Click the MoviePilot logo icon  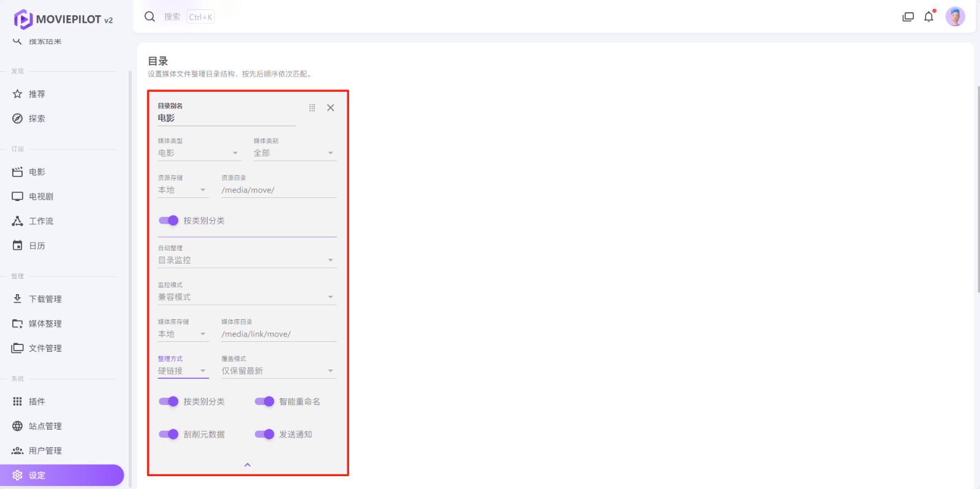click(x=23, y=19)
